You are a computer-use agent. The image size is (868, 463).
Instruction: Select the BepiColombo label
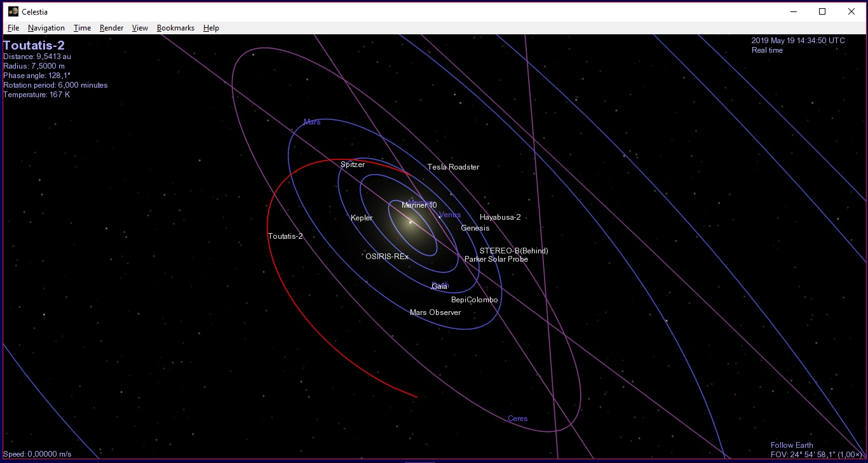point(475,300)
